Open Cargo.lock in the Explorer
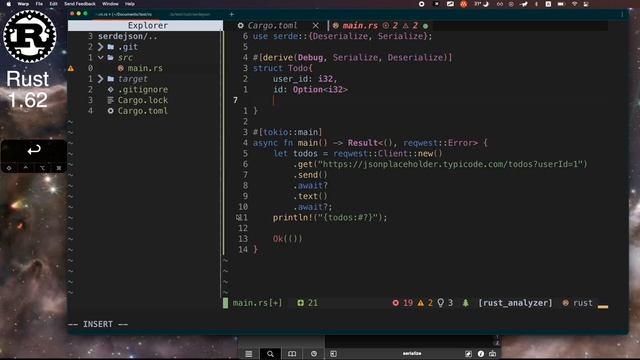The width and height of the screenshot is (640, 360). (x=142, y=100)
